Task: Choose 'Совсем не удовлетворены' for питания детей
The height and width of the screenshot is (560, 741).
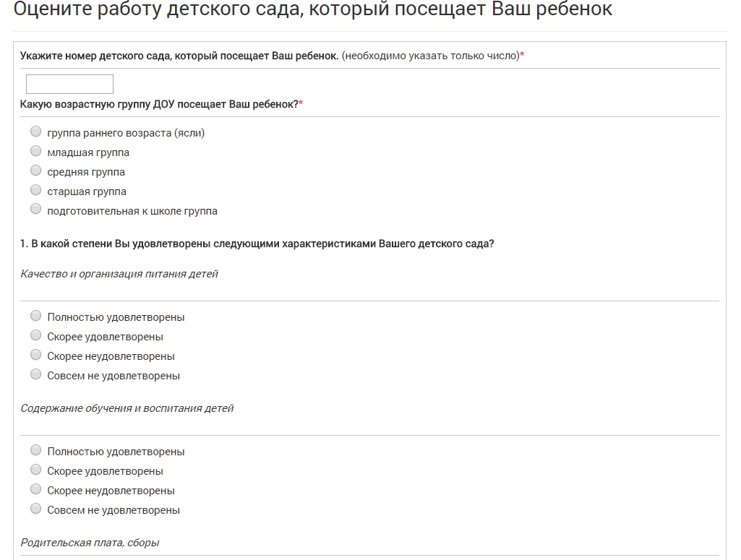Action: pyautogui.click(x=36, y=374)
